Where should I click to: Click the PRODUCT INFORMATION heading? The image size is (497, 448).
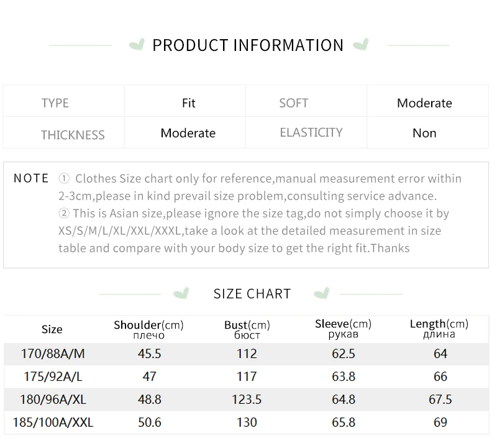(x=248, y=45)
